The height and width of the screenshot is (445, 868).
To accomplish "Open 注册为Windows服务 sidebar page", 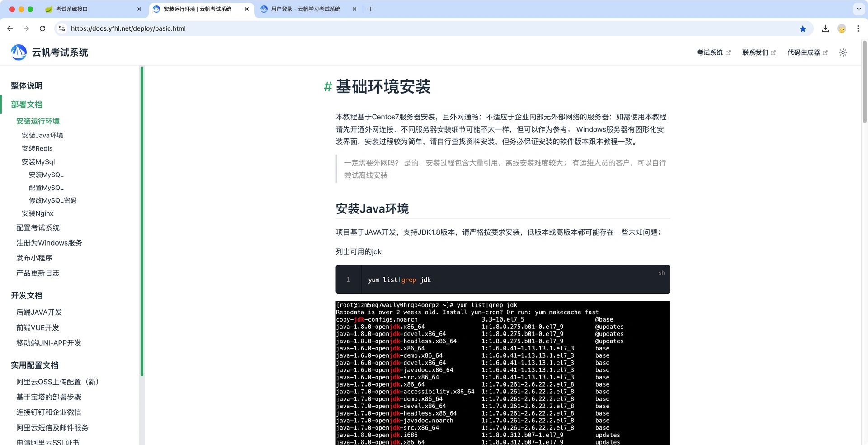I will coord(49,243).
